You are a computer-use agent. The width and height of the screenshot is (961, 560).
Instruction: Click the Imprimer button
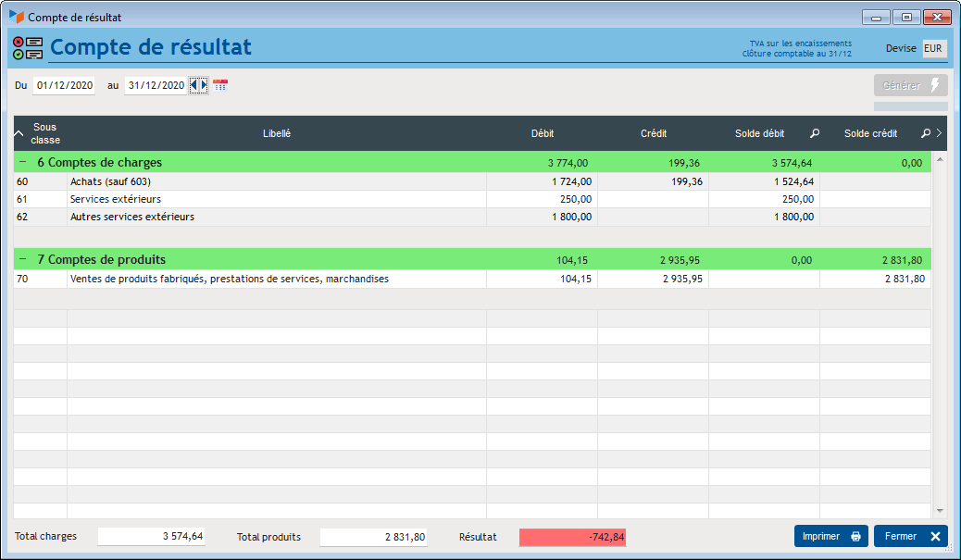830,536
